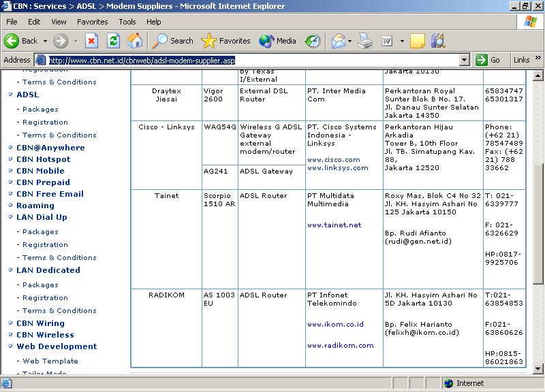The width and height of the screenshot is (545, 392).
Task: Expand the address bar dropdown
Action: pos(465,60)
